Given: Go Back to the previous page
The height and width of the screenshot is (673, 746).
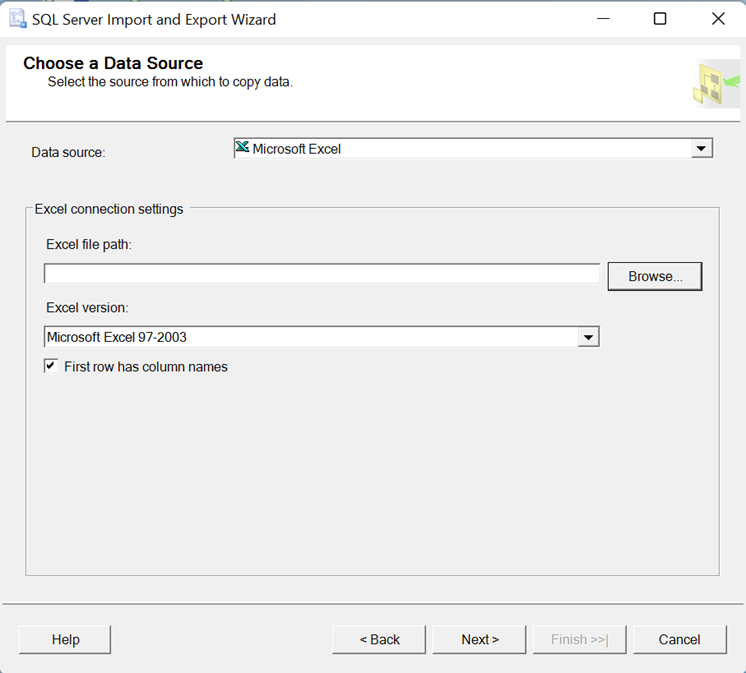Looking at the screenshot, I should point(379,640).
